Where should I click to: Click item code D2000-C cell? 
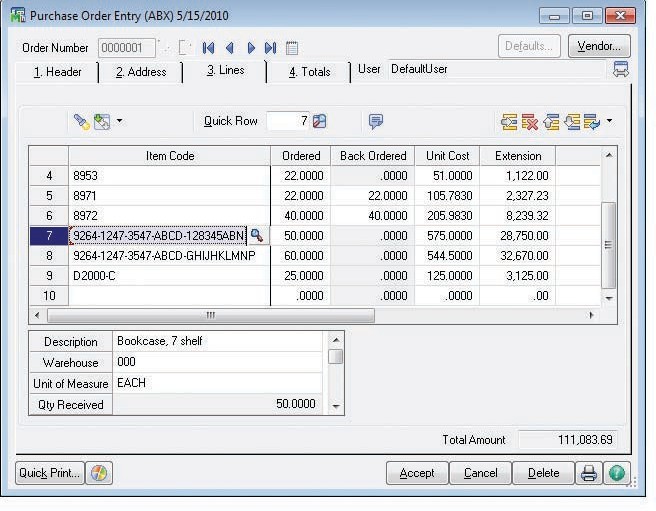pos(169,276)
